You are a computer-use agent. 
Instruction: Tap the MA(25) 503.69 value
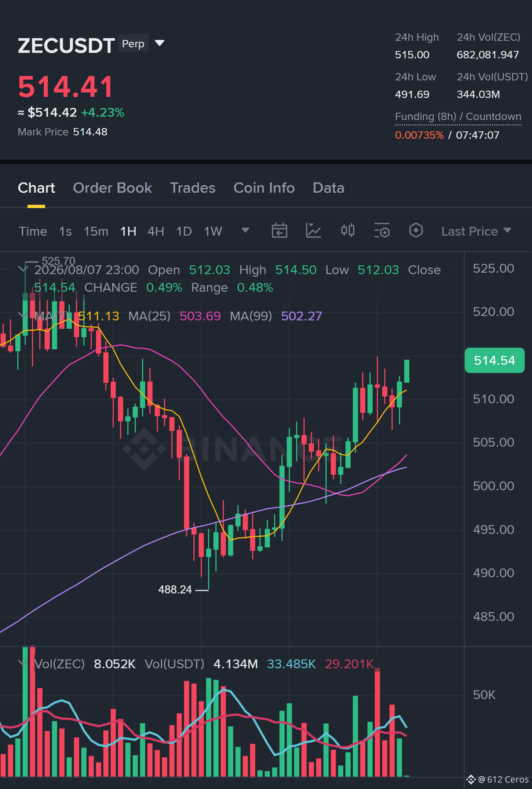(200, 316)
